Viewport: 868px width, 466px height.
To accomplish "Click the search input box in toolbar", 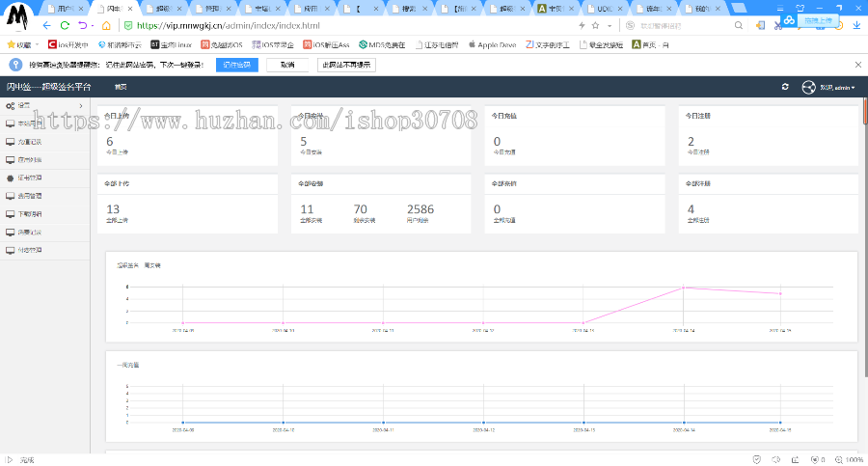I will 686,25.
